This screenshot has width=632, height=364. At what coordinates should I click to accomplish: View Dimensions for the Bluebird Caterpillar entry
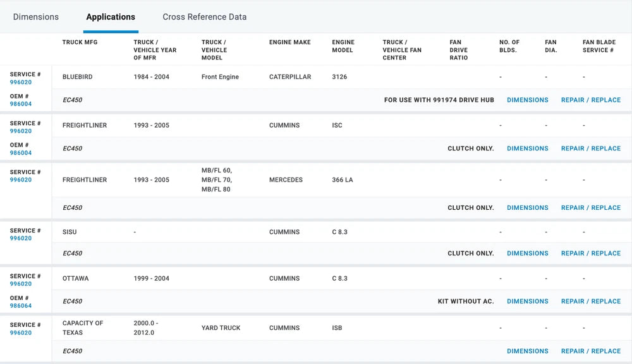coord(527,100)
